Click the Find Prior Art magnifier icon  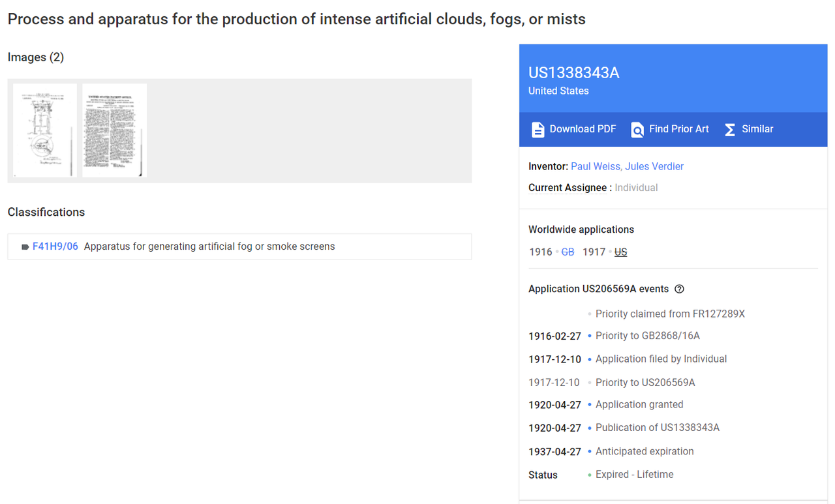pos(637,130)
